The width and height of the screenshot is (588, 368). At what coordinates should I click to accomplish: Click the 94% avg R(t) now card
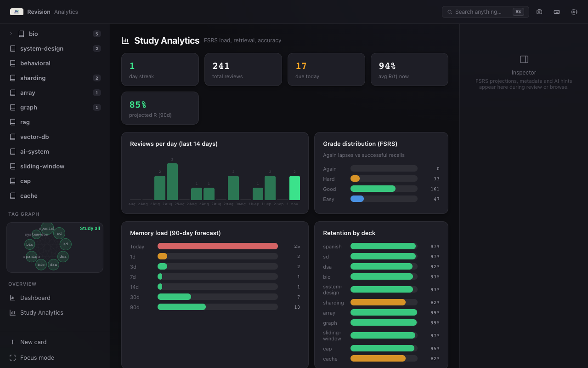(409, 69)
